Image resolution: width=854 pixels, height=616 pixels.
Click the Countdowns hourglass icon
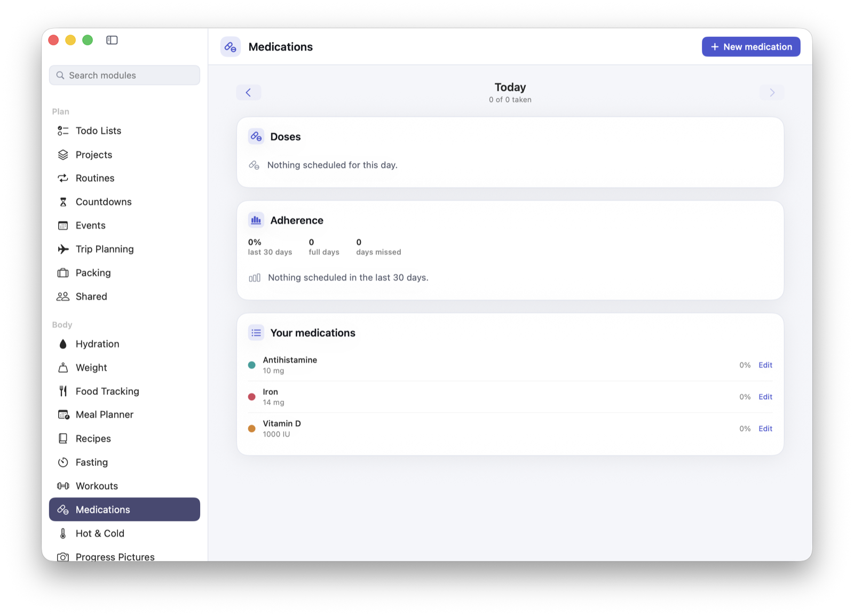tap(63, 202)
